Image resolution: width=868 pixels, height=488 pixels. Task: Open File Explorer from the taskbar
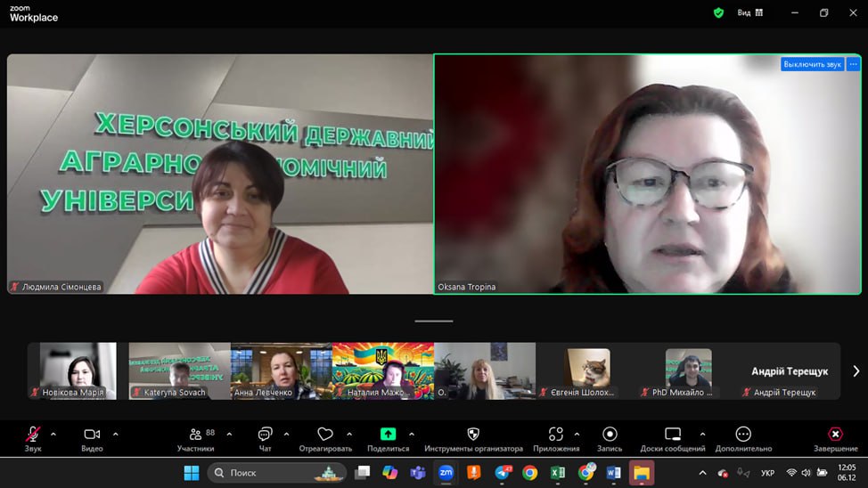641,473
